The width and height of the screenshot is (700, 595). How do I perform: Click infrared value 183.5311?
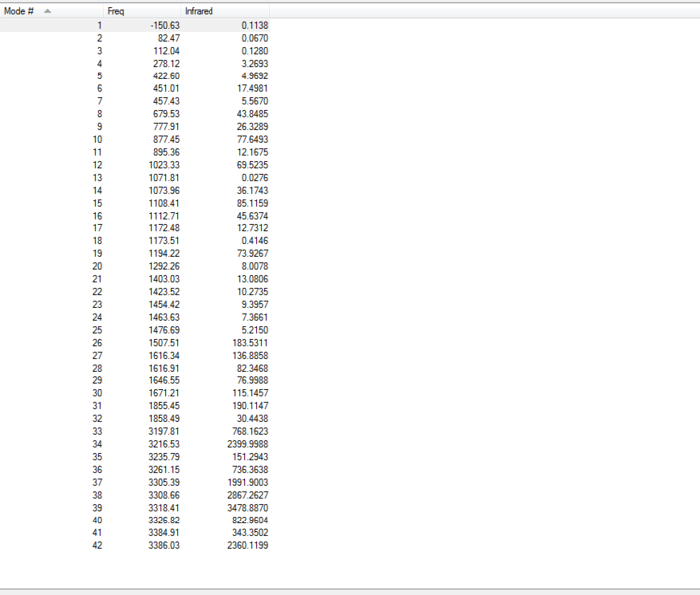click(250, 343)
